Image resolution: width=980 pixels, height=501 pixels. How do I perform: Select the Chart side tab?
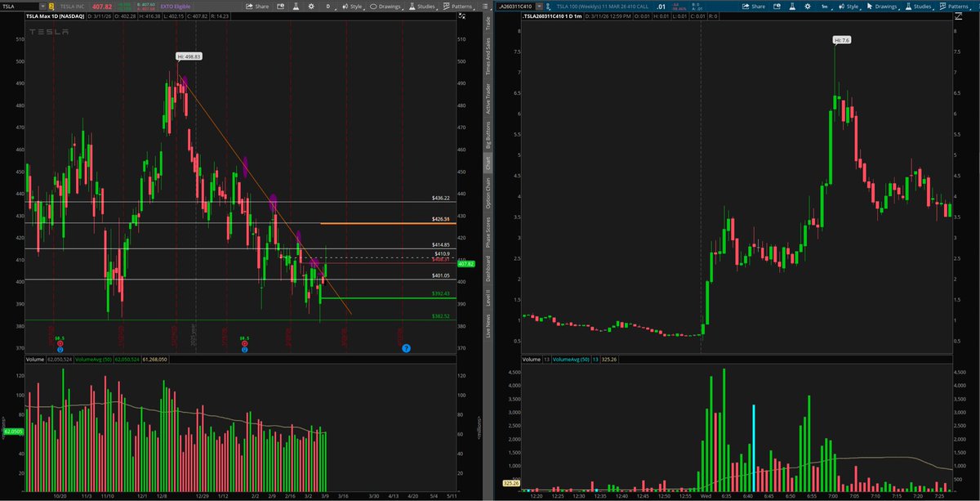tap(488, 163)
